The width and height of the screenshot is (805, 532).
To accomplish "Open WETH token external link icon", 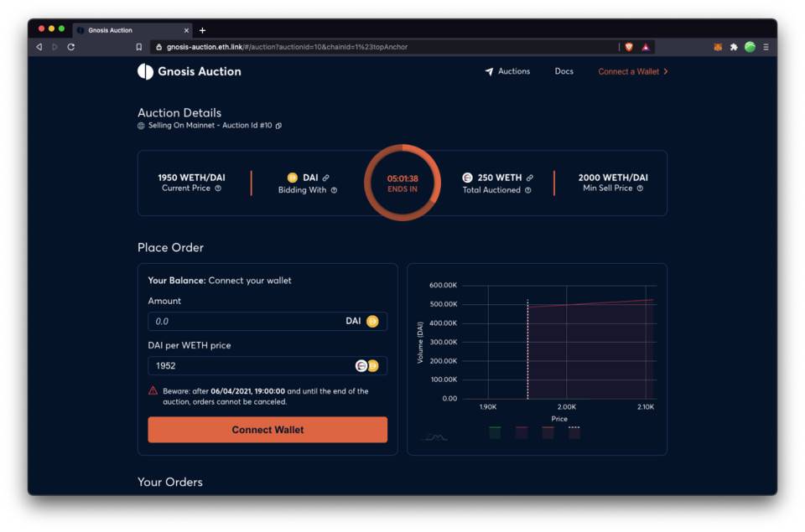I will tap(529, 178).
